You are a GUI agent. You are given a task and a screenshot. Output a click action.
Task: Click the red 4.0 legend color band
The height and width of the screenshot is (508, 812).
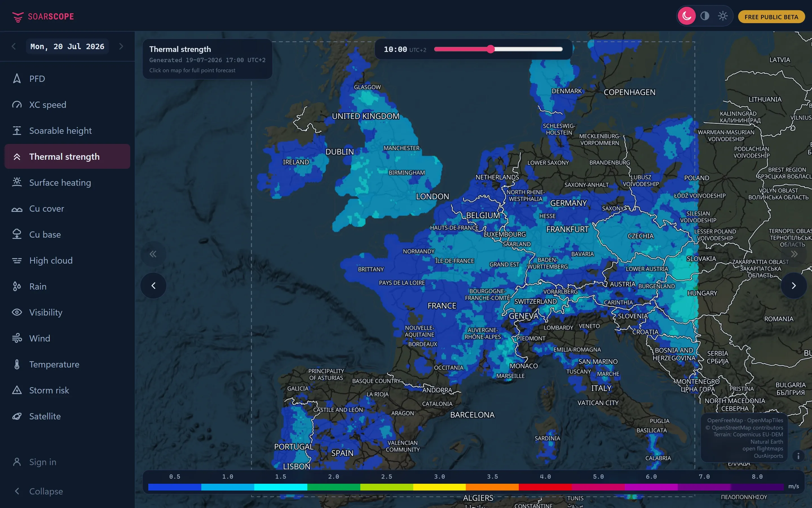click(545, 487)
